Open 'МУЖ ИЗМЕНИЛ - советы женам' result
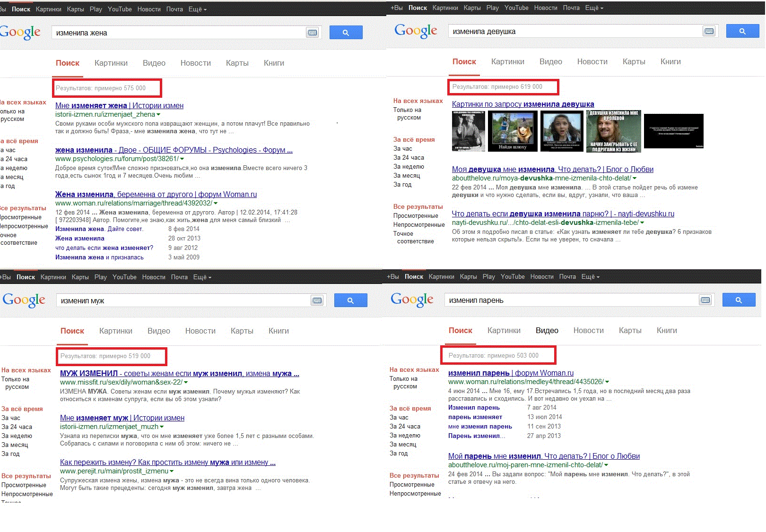Viewport: 766px width, 532px height. pyautogui.click(x=180, y=373)
